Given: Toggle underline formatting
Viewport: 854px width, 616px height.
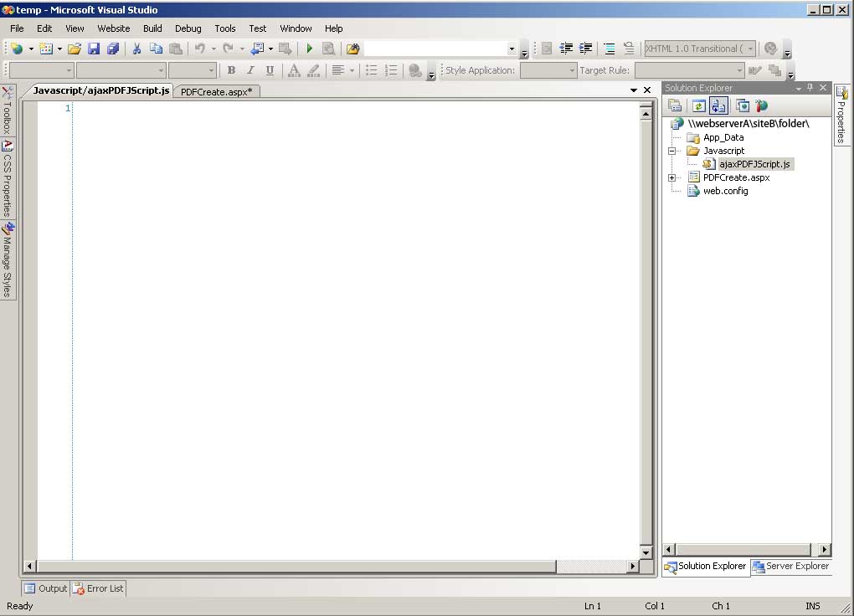Looking at the screenshot, I should (270, 70).
